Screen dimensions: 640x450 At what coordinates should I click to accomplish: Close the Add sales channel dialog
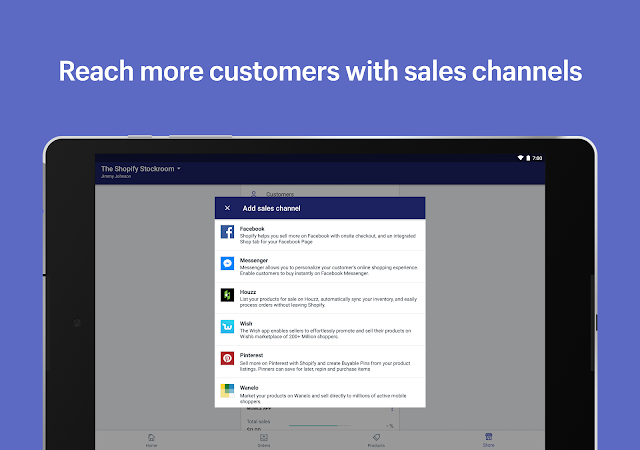click(x=227, y=208)
